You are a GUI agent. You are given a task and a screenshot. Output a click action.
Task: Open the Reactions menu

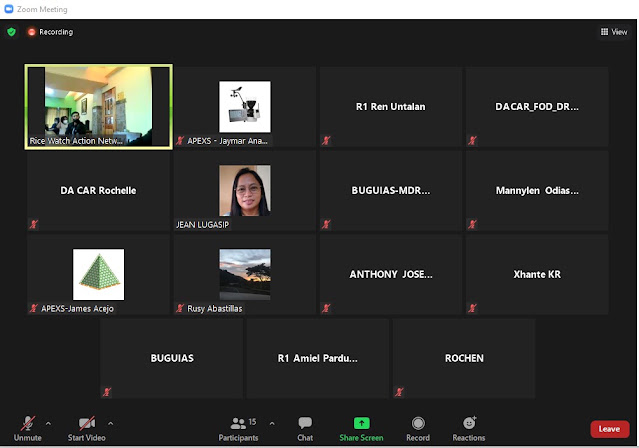point(469,429)
